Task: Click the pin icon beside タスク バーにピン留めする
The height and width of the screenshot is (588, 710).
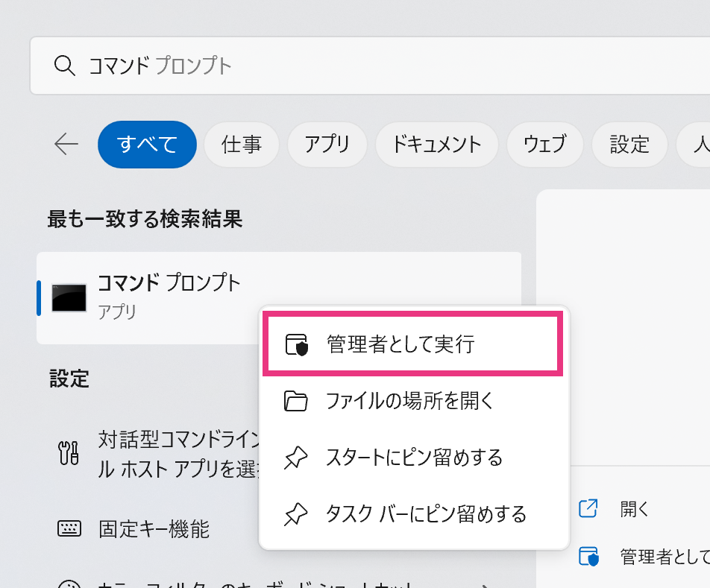Action: [x=295, y=515]
